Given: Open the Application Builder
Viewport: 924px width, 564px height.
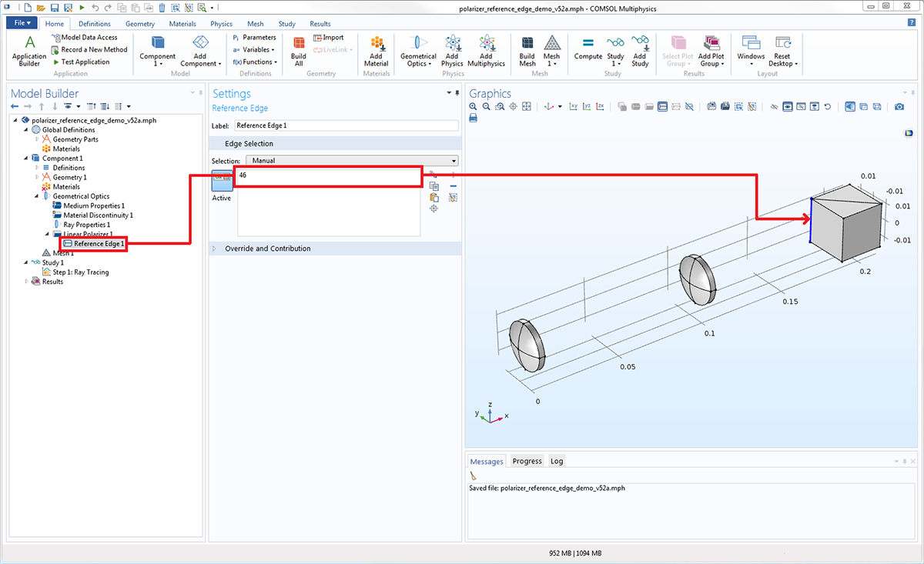Looking at the screenshot, I should pos(29,49).
